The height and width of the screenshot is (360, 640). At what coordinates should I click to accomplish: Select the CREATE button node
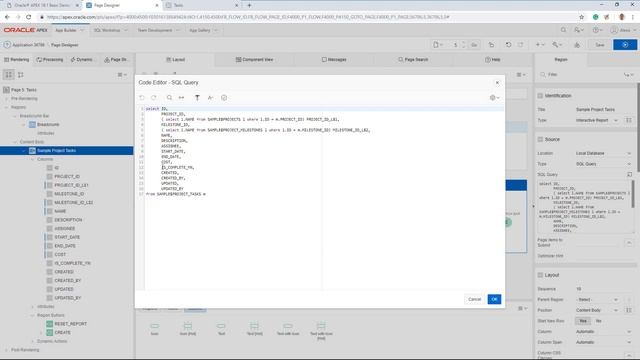(x=62, y=333)
